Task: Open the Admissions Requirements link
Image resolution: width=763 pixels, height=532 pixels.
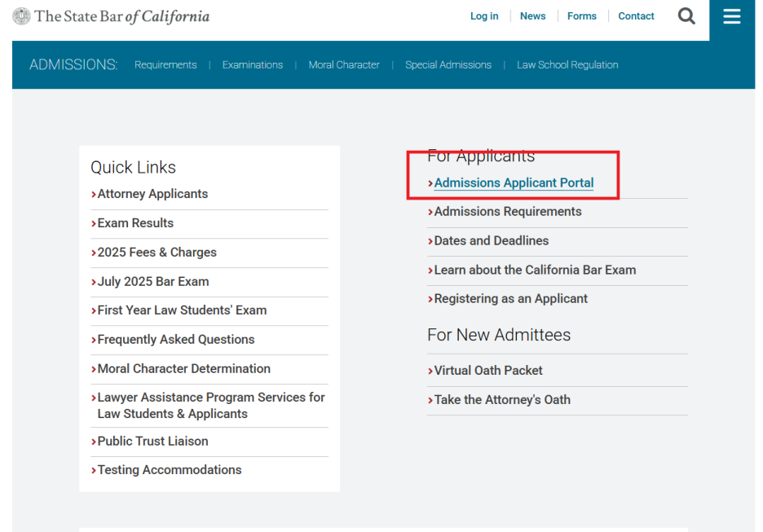Action: 508,211
